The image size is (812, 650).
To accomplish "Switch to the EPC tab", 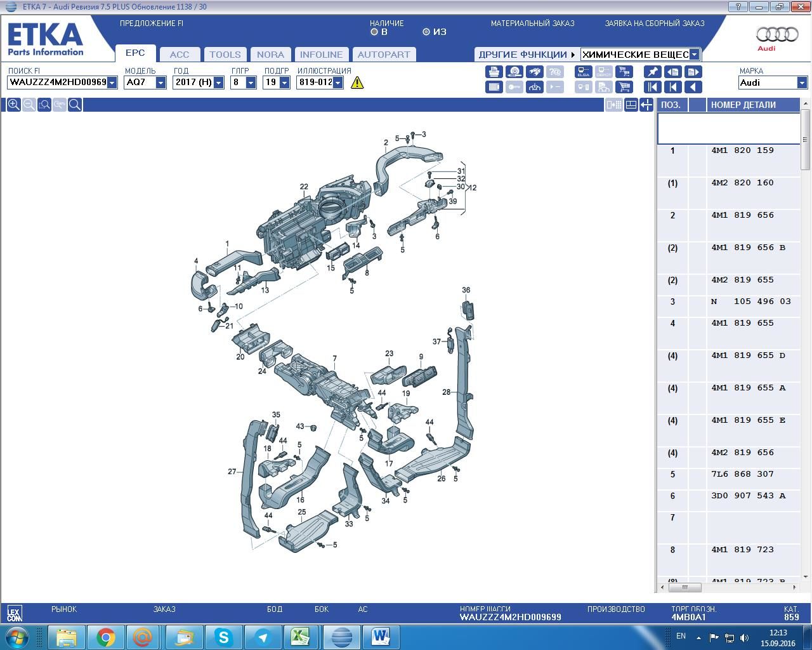I will coord(135,53).
